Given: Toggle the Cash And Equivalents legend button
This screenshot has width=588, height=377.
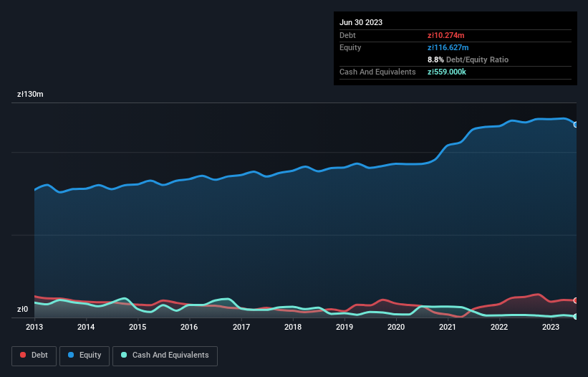Looking at the screenshot, I should (x=165, y=355).
